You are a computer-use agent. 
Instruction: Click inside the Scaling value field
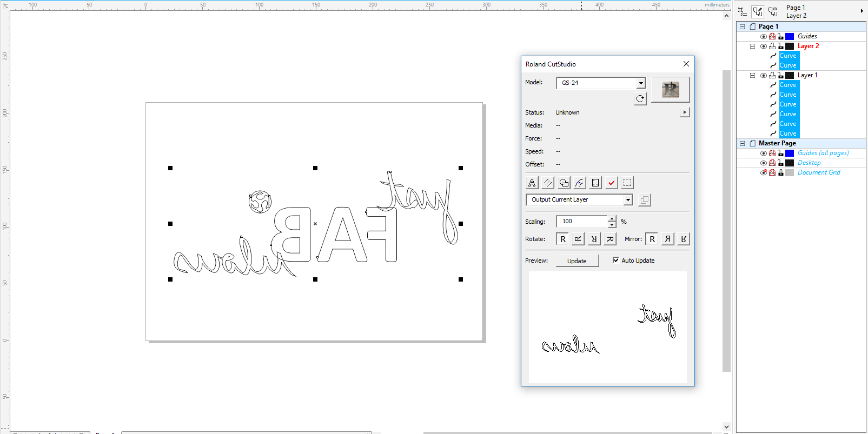click(x=582, y=221)
